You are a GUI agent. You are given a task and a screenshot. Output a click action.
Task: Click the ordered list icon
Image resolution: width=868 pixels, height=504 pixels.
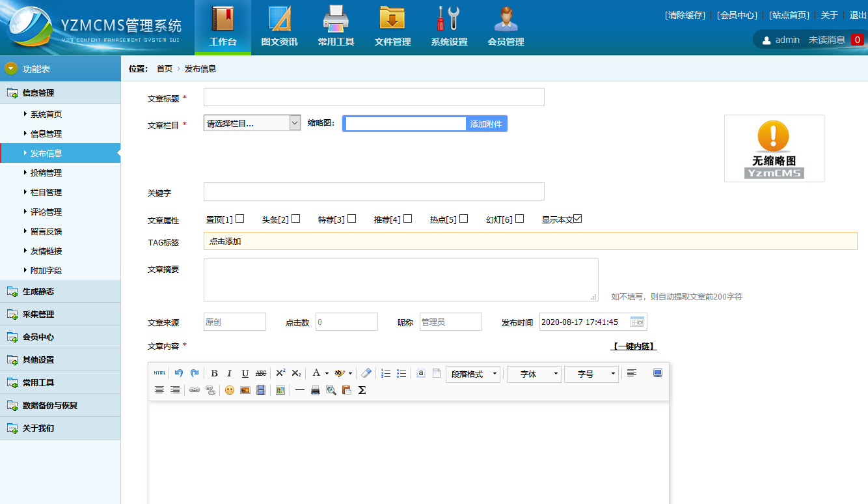pyautogui.click(x=386, y=373)
